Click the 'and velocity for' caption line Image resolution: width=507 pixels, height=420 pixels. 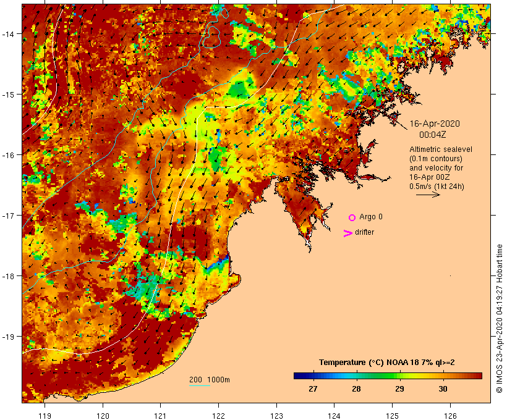pos(436,168)
